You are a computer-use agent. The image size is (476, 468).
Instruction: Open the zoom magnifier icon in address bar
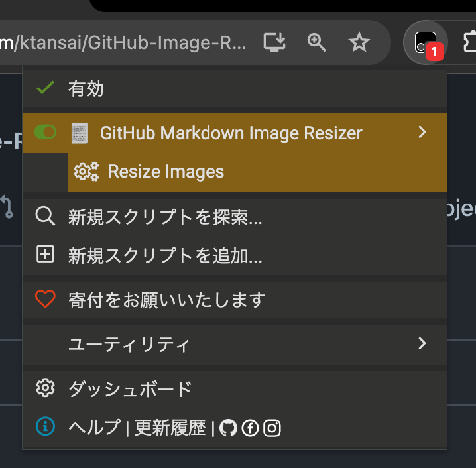tap(316, 42)
